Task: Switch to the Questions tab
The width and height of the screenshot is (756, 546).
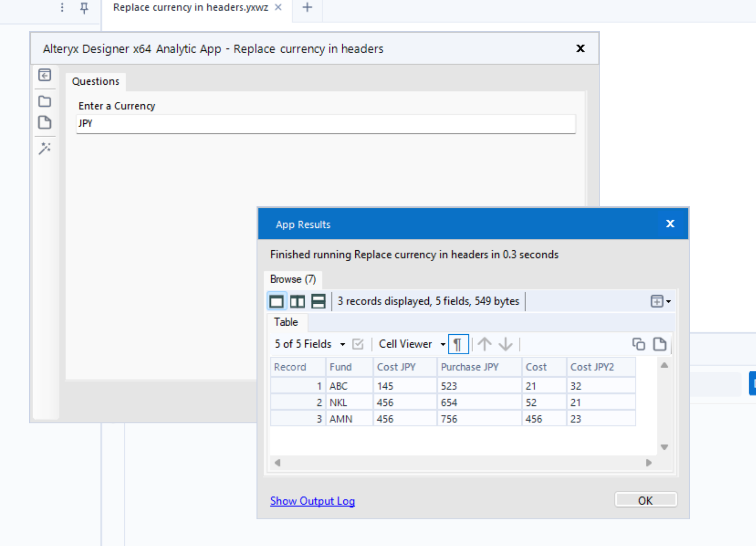Action: coord(95,81)
